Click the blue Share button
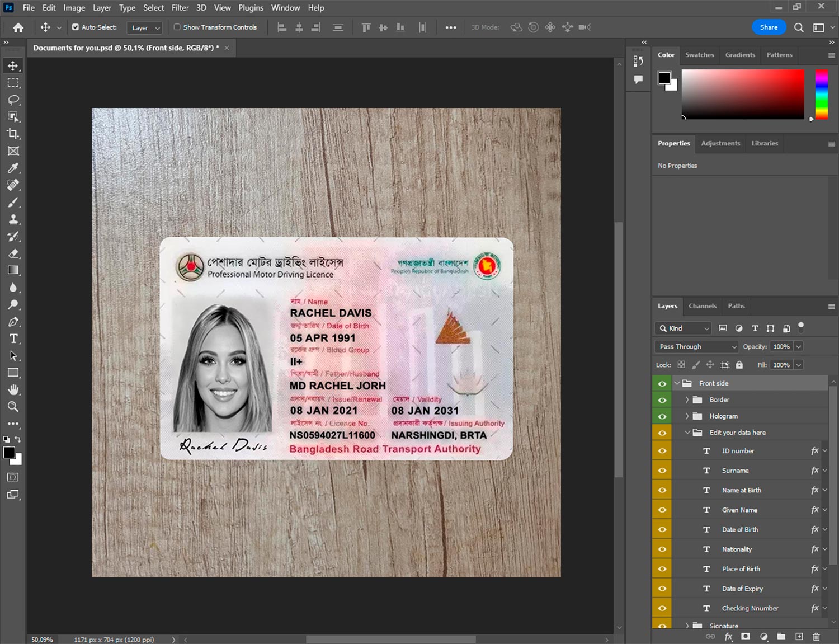 point(769,27)
